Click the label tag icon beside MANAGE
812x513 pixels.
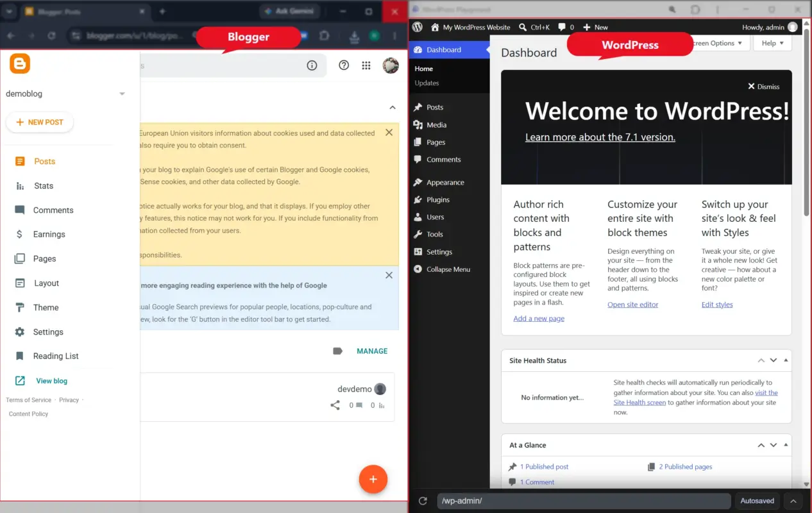point(338,351)
